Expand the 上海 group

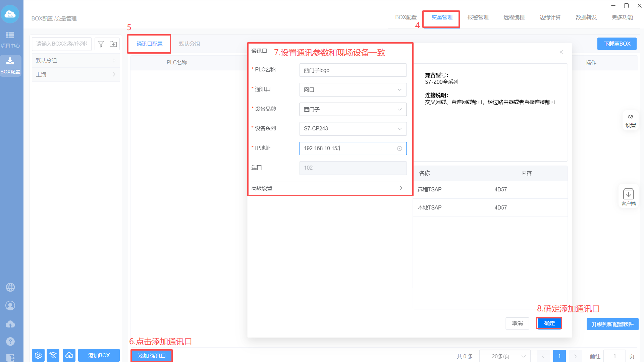[x=75, y=74]
